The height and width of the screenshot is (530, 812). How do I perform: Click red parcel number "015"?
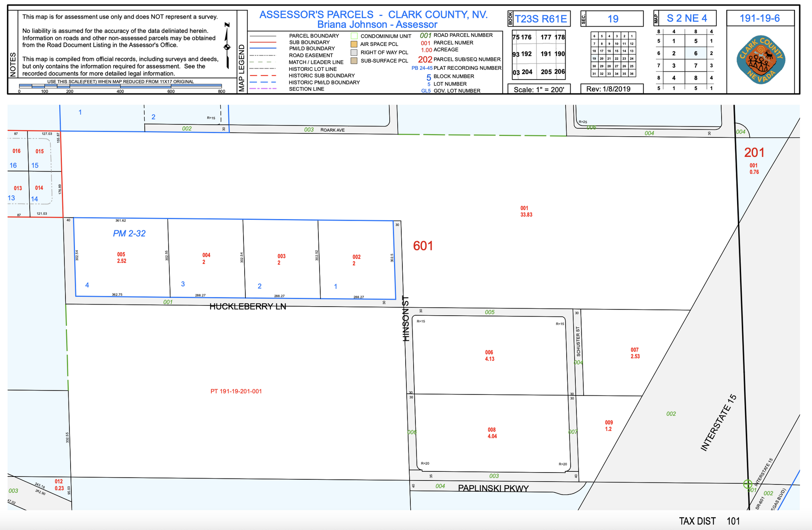point(40,151)
